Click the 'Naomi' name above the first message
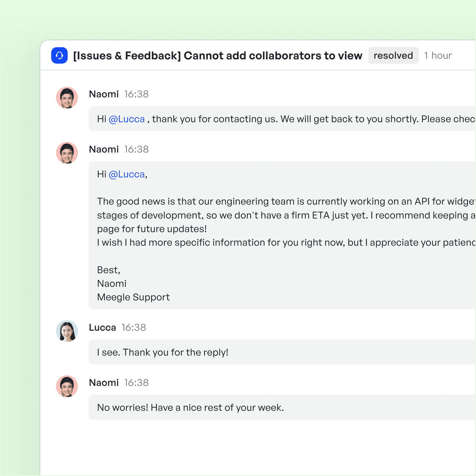 coord(104,94)
